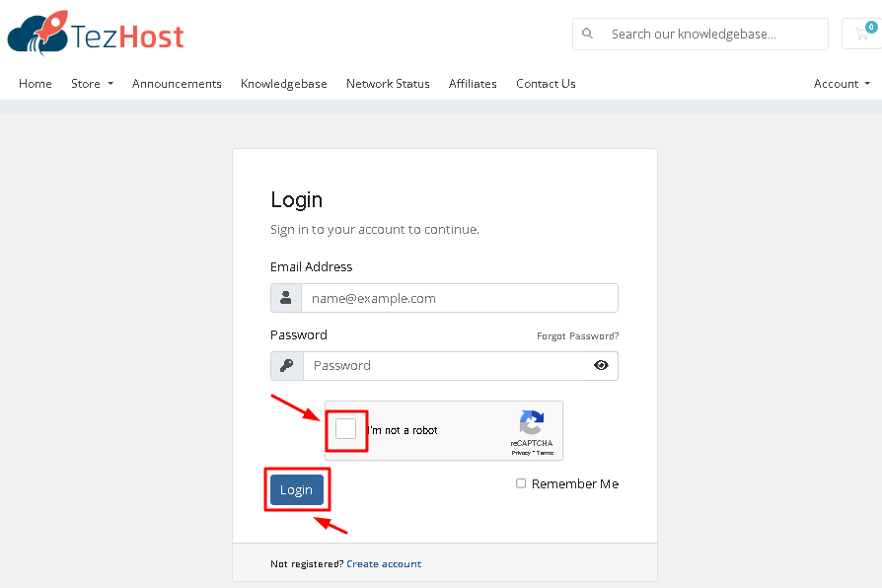Click the TezHost rocket logo
This screenshot has width=882, height=588.
point(39,35)
